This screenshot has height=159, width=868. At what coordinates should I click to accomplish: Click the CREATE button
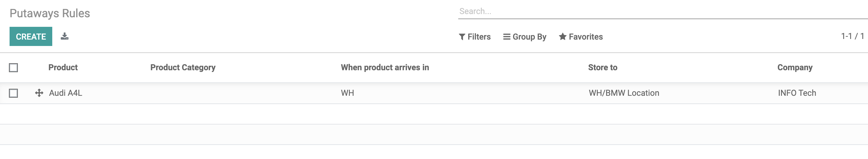pyautogui.click(x=31, y=36)
